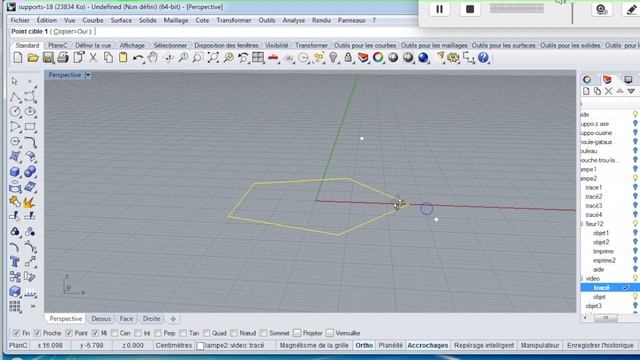Enable the Projeter snap checkbox
Screen dimensions: 640x360
tap(297, 333)
